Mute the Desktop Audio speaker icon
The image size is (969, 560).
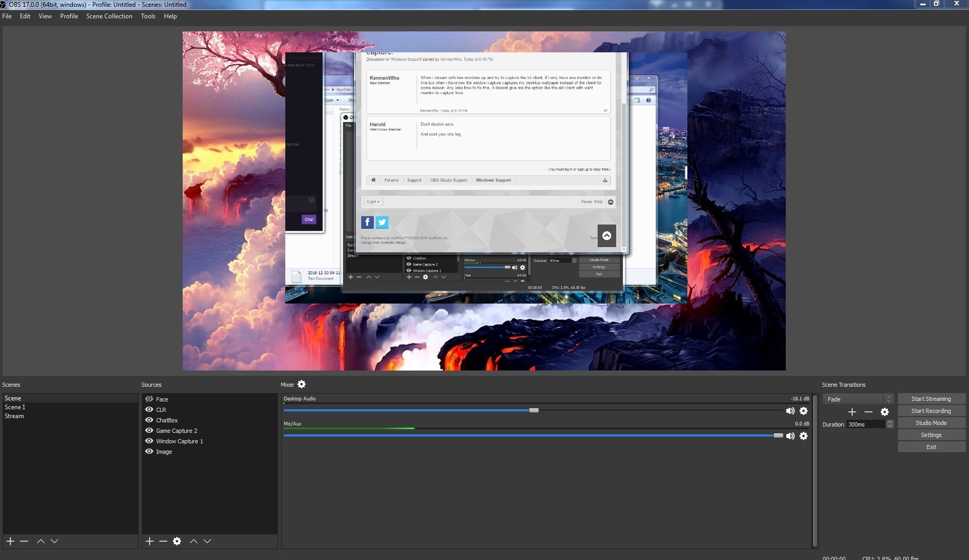tap(790, 411)
